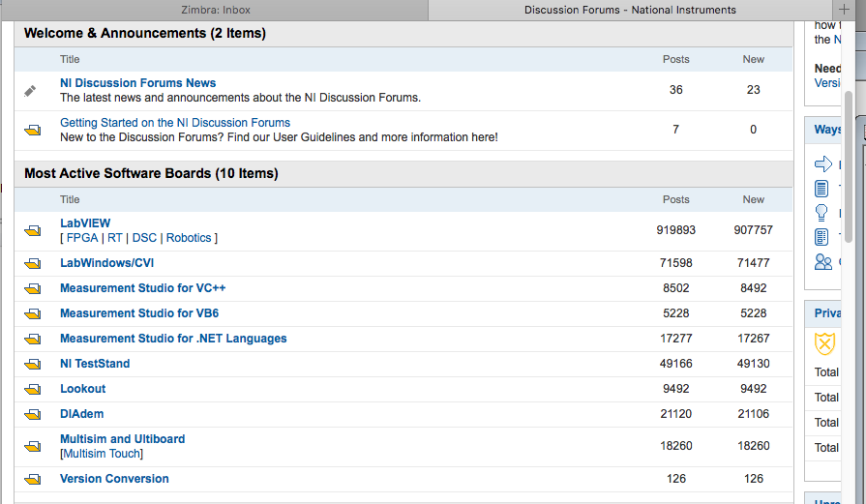Click new count 21106 for DIAdem
Image resolution: width=866 pixels, height=504 pixels.
click(754, 414)
